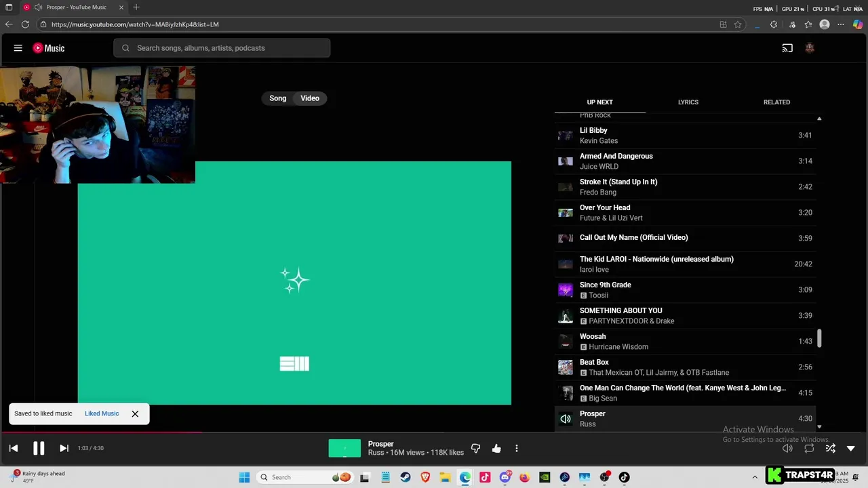Reload the page in browser
The width and height of the screenshot is (868, 488).
pyautogui.click(x=25, y=24)
